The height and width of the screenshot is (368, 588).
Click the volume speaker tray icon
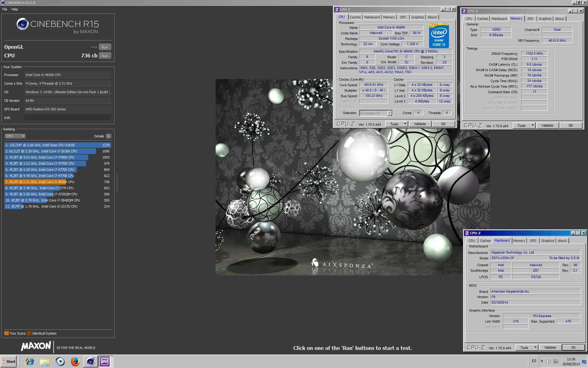point(548,361)
